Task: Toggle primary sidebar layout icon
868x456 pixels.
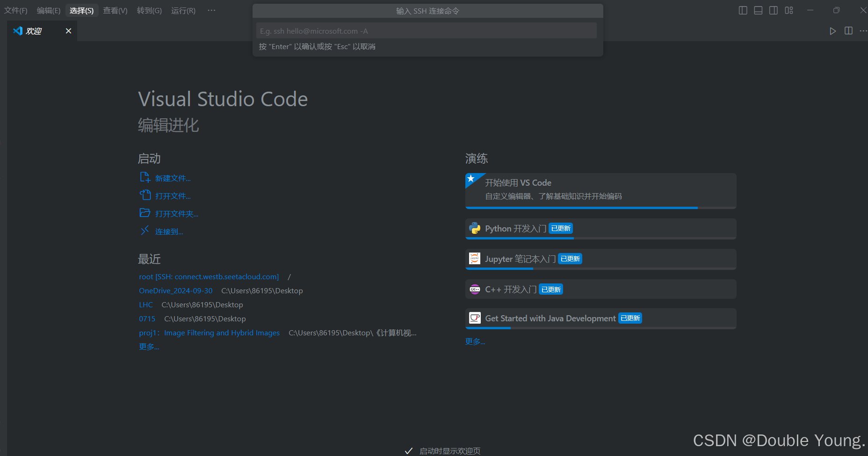Action: [743, 10]
